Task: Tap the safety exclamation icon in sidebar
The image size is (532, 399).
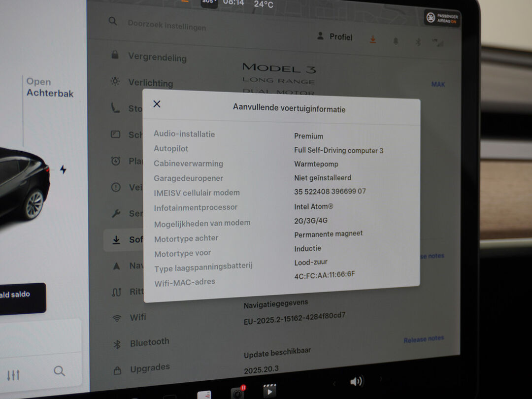Action: click(x=116, y=187)
